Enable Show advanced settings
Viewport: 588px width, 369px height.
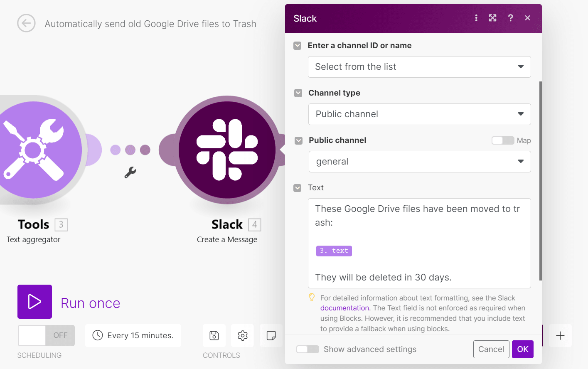308,349
